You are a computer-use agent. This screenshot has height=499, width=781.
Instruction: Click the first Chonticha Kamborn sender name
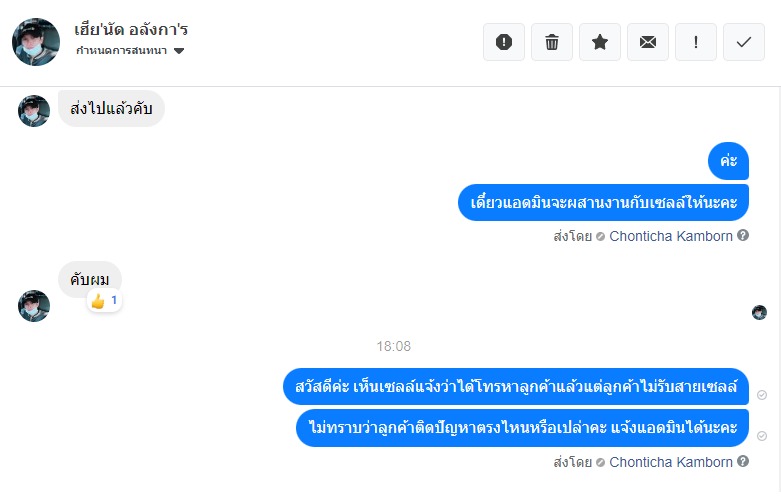(x=671, y=237)
